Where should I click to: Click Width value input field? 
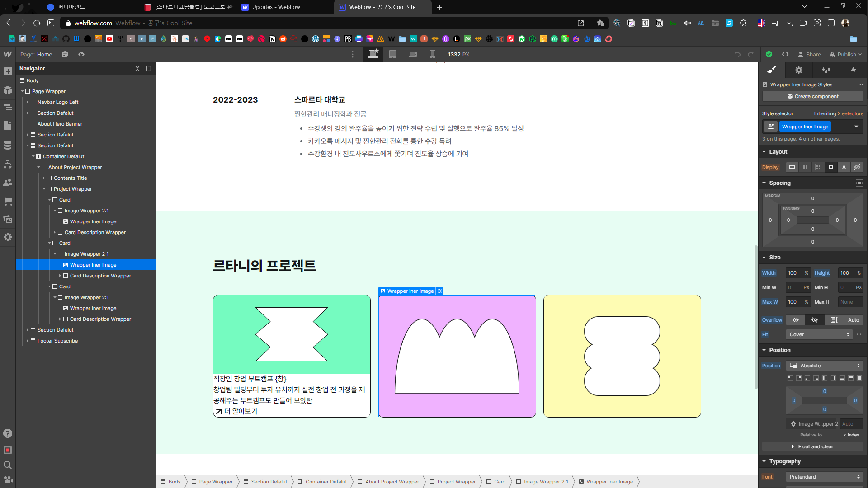[x=794, y=273]
